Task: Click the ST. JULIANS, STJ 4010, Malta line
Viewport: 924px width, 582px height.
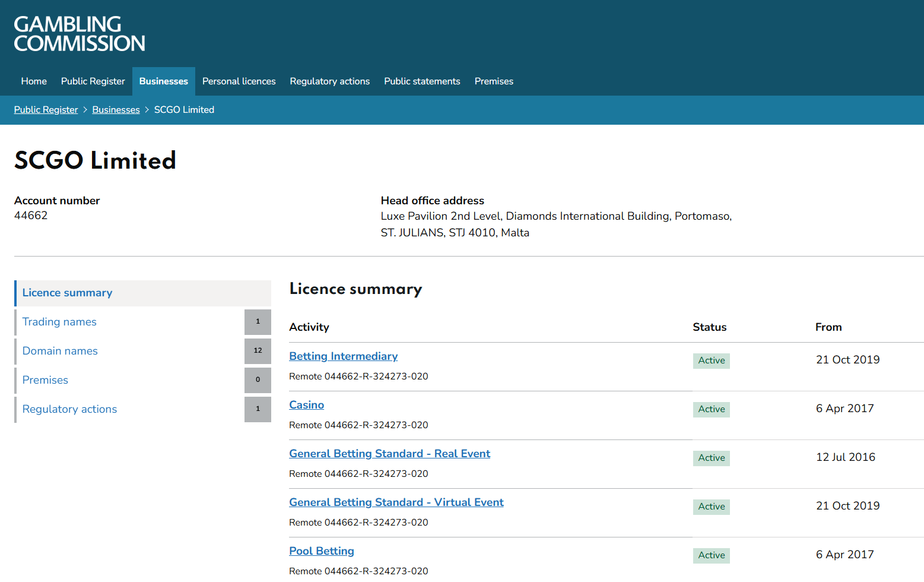Action: coord(455,233)
